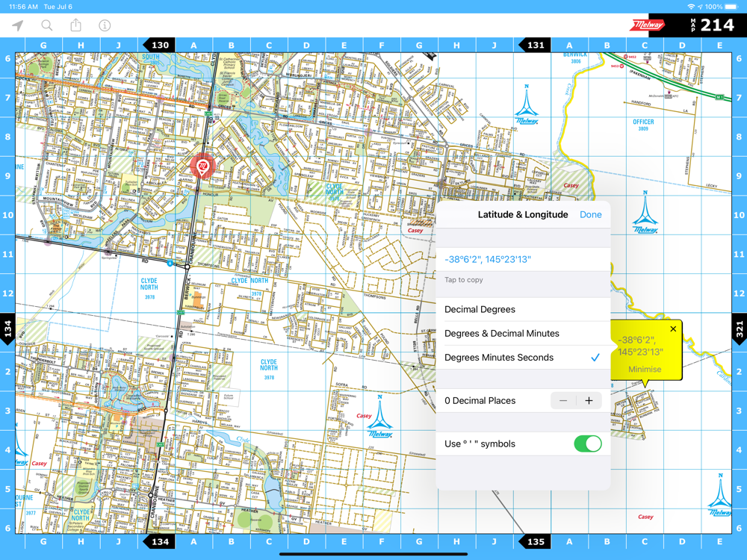Open the search magnifier tool
This screenshot has height=560, width=747.
[x=46, y=25]
